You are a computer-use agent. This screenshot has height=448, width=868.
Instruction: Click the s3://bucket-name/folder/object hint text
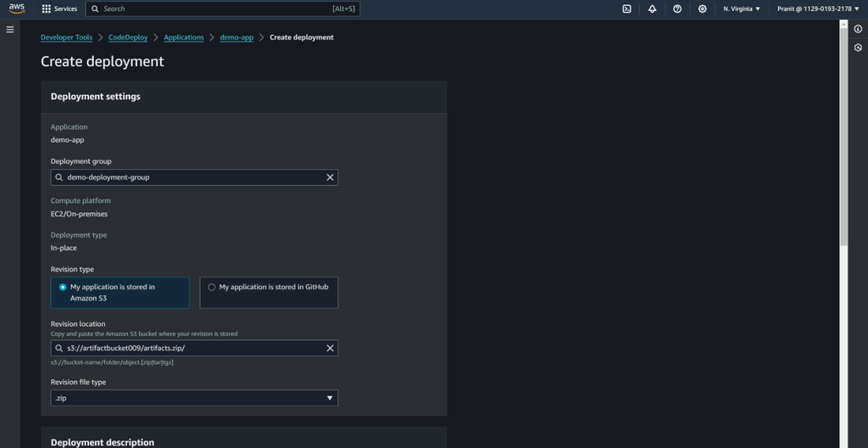(113, 362)
